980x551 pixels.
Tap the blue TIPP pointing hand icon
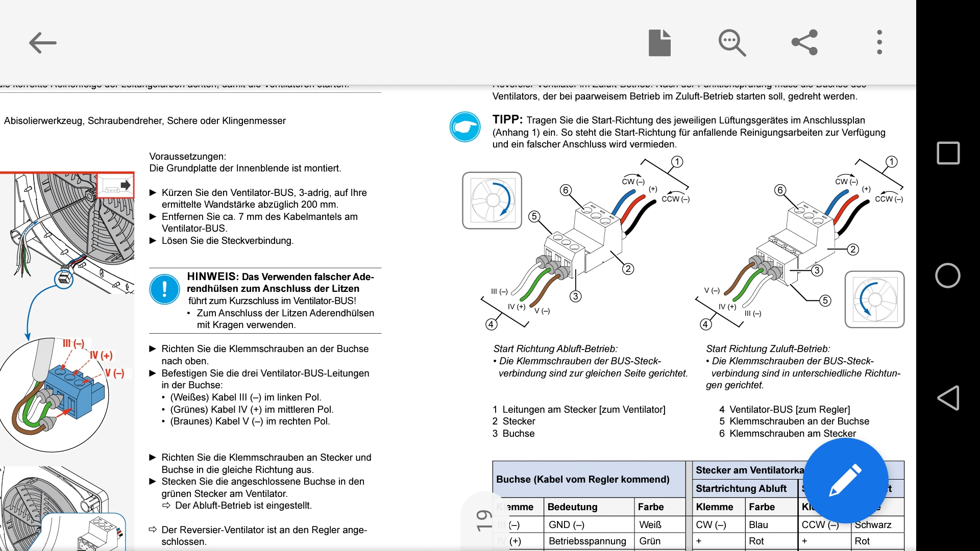[464, 127]
